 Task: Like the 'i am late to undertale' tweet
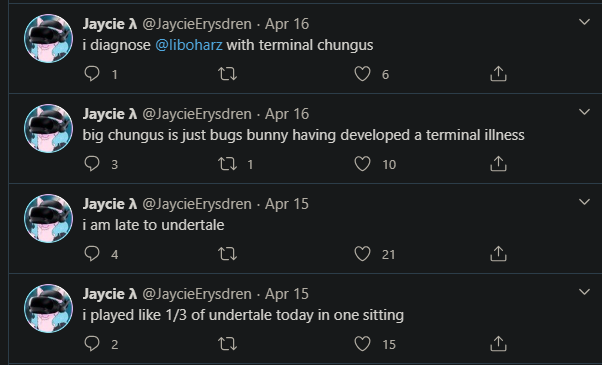coord(362,254)
